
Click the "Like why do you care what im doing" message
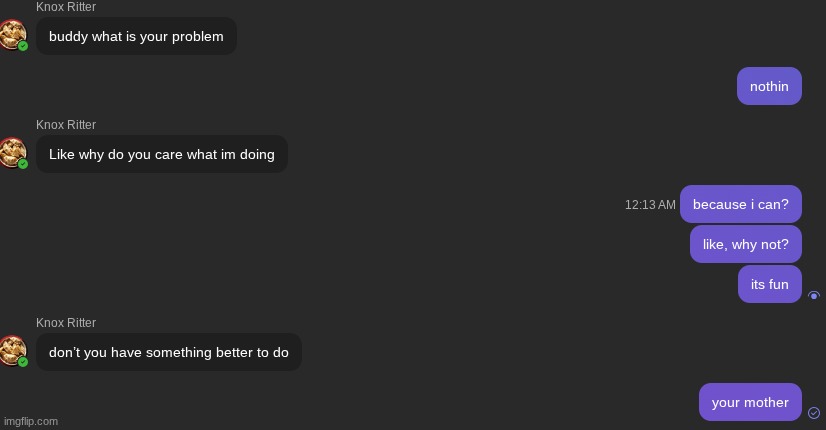click(161, 154)
